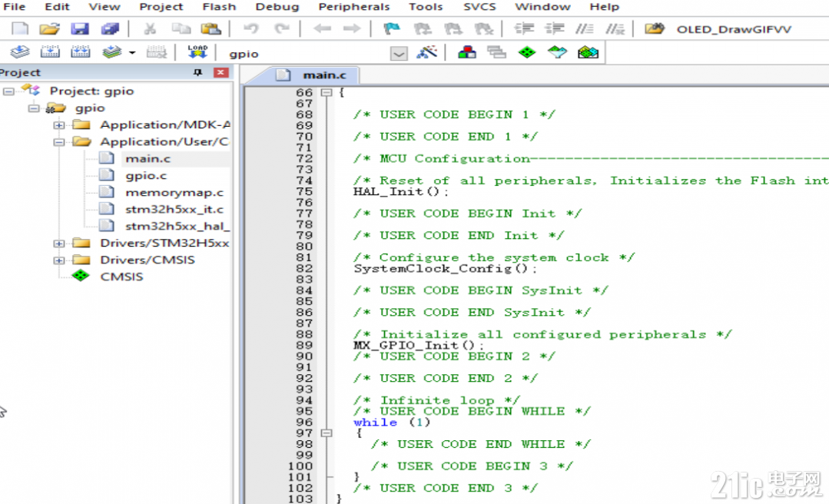829x504 pixels.
Task: Redo the last undone edit
Action: [281, 28]
